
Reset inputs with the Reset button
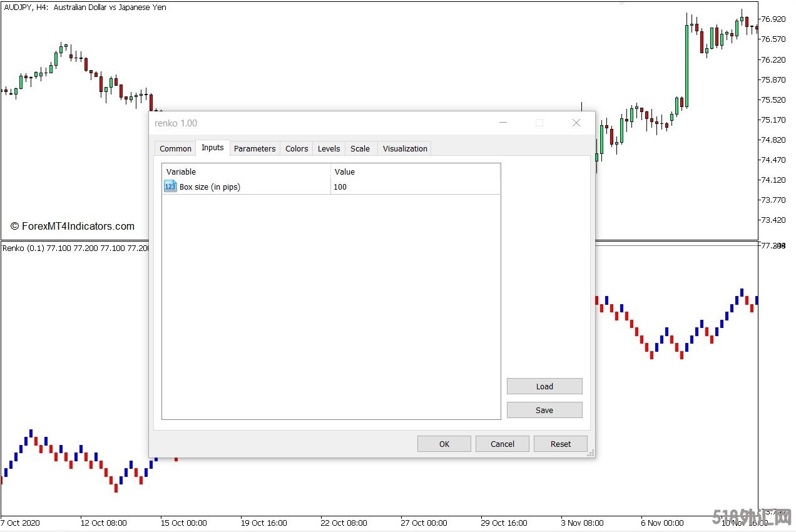tap(561, 444)
